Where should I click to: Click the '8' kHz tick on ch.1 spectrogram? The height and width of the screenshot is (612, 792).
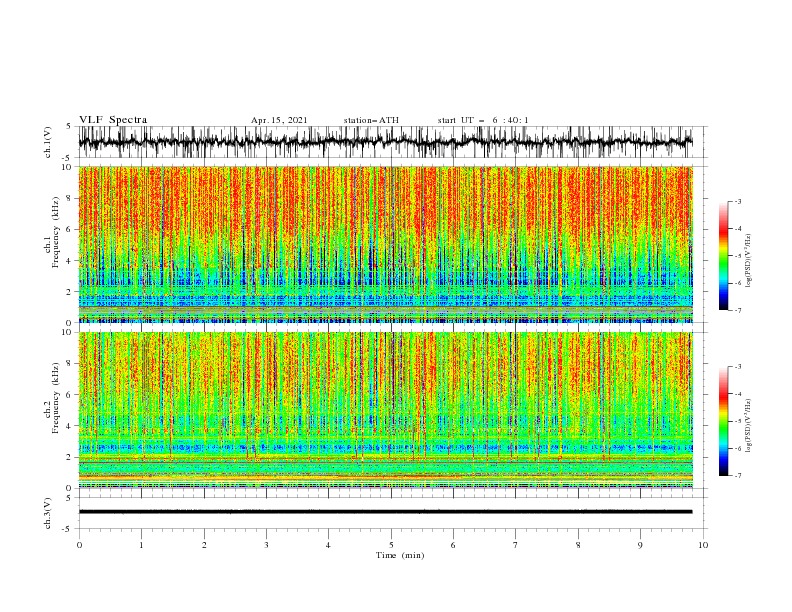(x=70, y=198)
